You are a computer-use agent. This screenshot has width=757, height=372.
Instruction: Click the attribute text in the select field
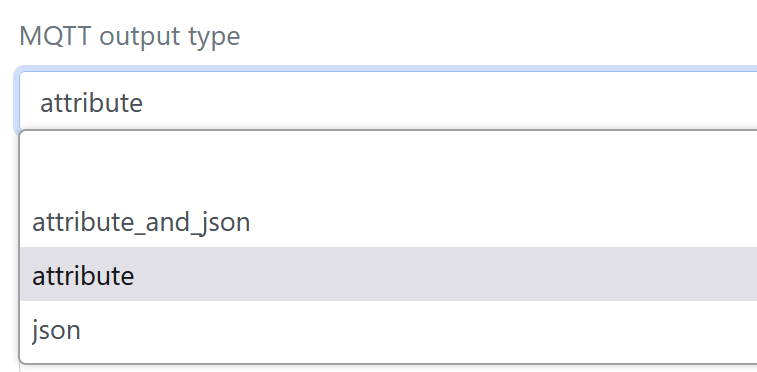click(91, 103)
